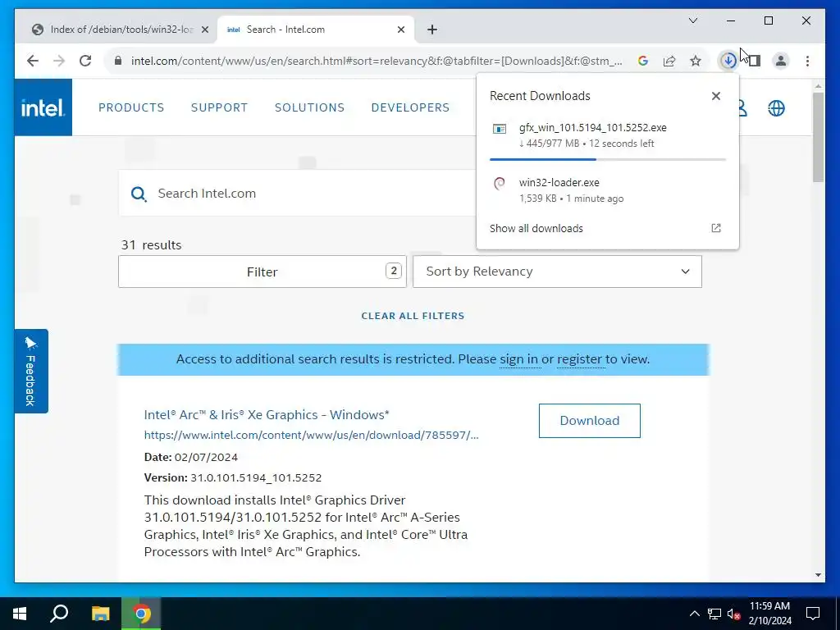Screen dimensions: 840x630
Task: Click the Download button for Arc graphics driver
Action: point(589,421)
